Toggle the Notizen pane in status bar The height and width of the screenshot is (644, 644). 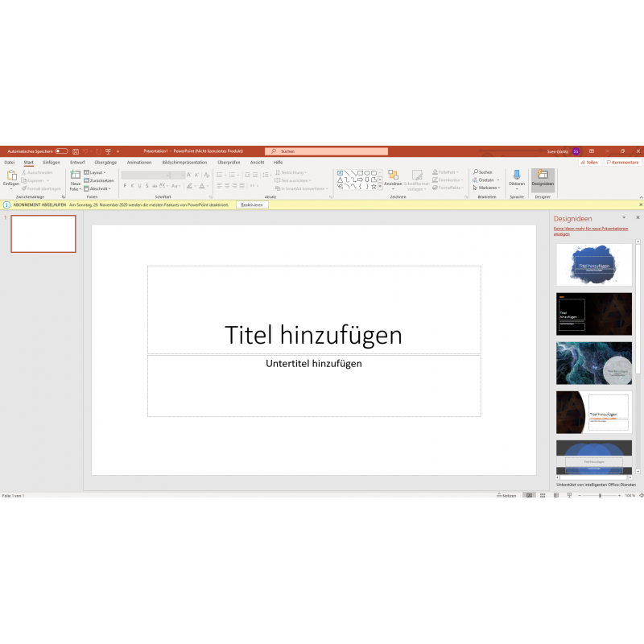[506, 496]
